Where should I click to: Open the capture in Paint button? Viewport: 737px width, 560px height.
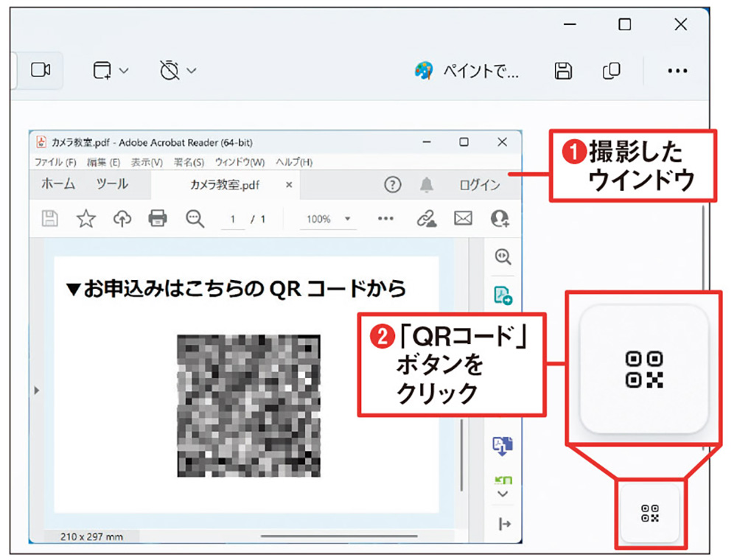click(x=467, y=71)
